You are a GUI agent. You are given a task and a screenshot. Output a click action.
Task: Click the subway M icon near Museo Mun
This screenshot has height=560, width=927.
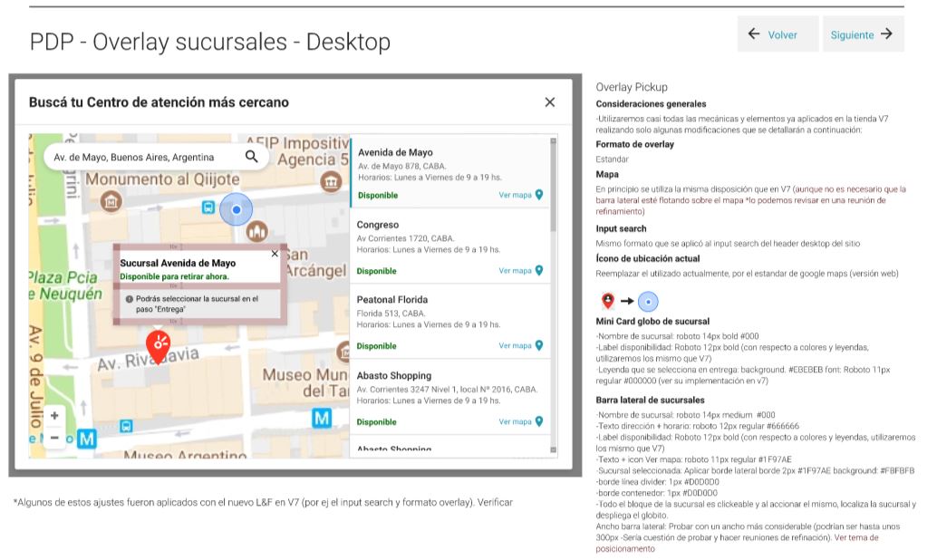coord(322,418)
